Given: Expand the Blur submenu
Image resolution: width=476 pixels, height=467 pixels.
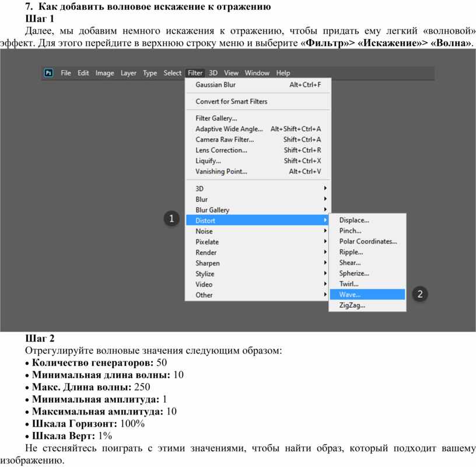Looking at the screenshot, I should click(x=257, y=199).
